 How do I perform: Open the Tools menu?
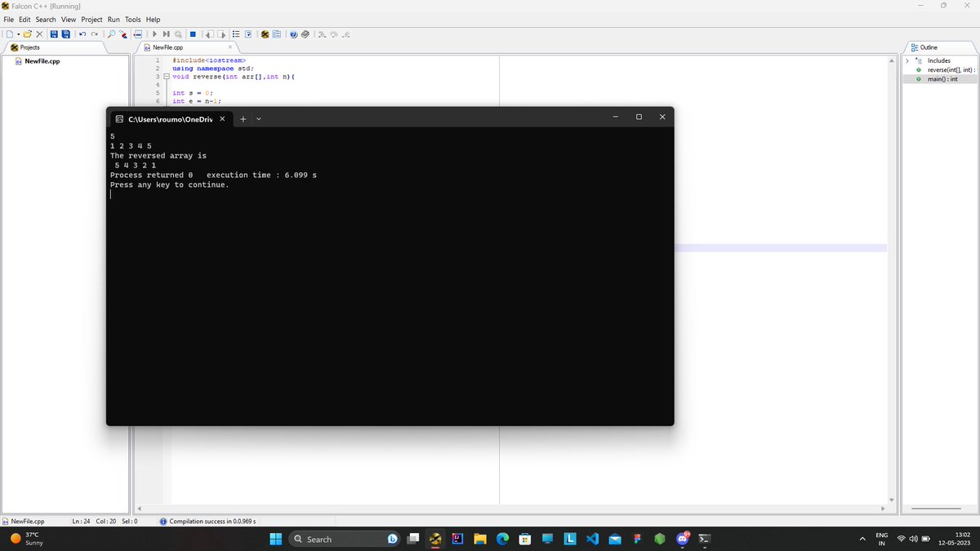[133, 20]
